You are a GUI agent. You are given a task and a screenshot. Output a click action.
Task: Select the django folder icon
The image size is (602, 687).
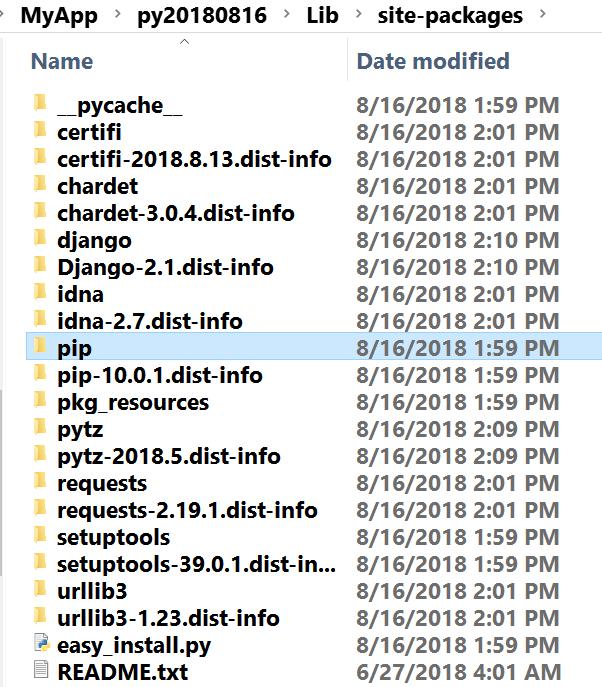(x=40, y=238)
